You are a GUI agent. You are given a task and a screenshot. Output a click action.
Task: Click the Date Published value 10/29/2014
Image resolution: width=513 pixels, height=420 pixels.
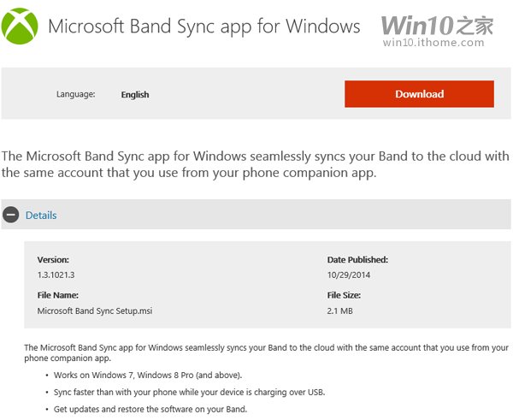click(349, 275)
